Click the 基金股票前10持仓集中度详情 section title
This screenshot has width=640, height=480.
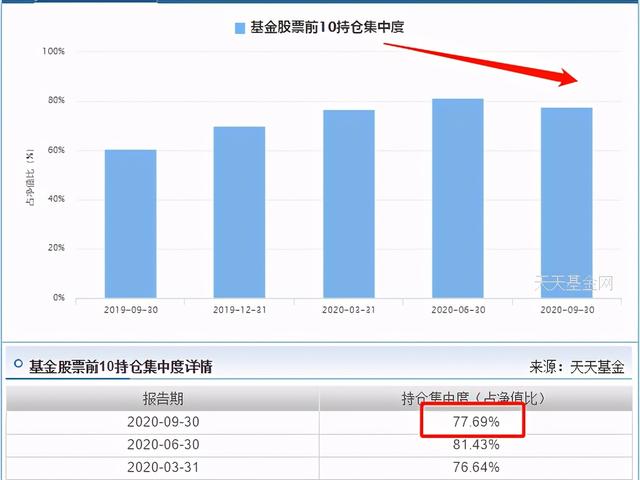pos(120,367)
